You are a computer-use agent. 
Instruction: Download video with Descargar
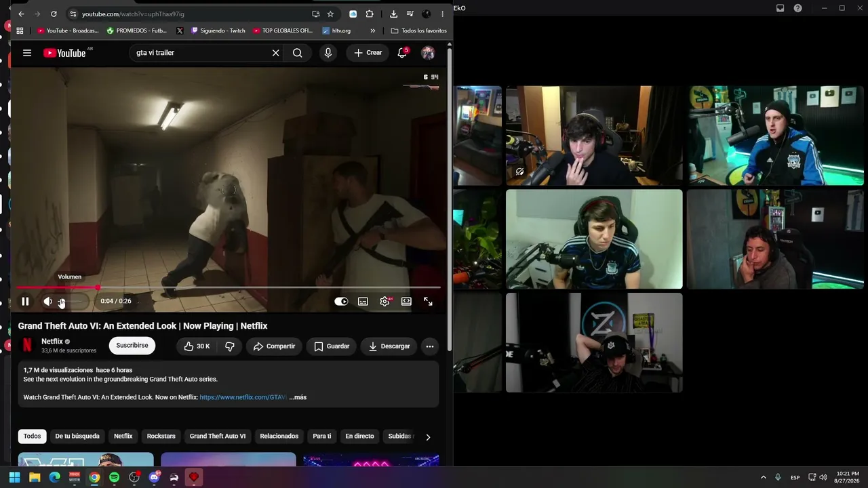coord(389,346)
